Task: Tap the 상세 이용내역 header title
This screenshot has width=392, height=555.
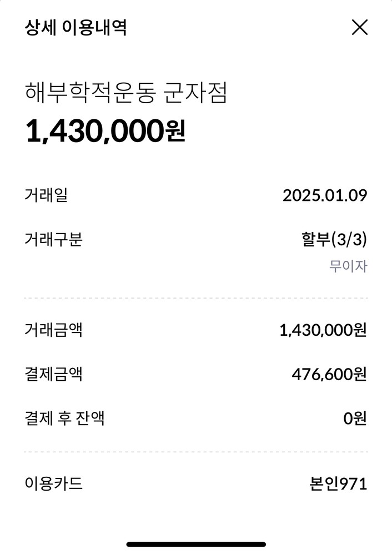Action: (76, 27)
